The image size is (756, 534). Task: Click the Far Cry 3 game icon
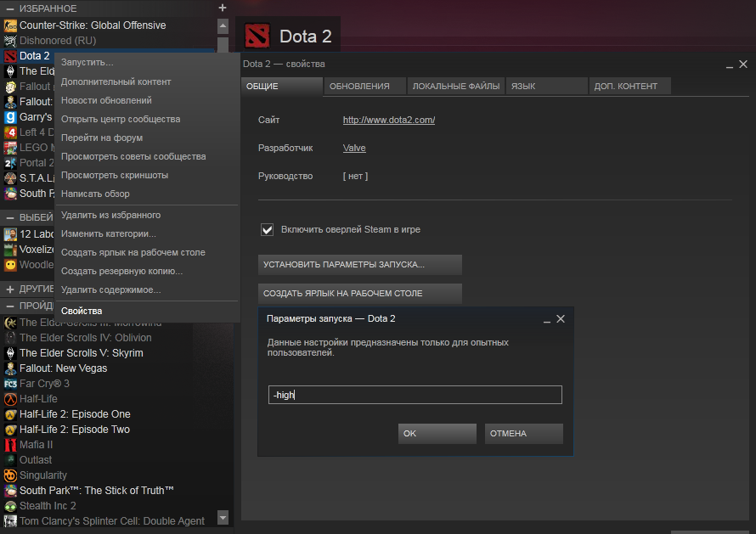click(x=10, y=384)
